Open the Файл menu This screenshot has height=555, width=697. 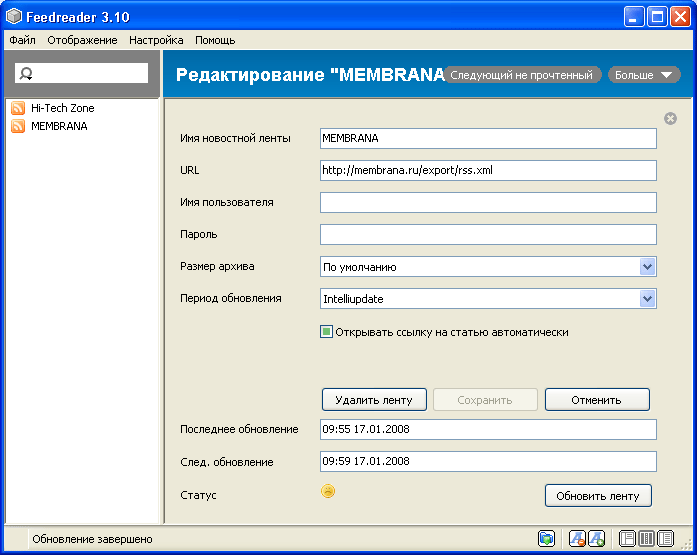pyautogui.click(x=22, y=40)
